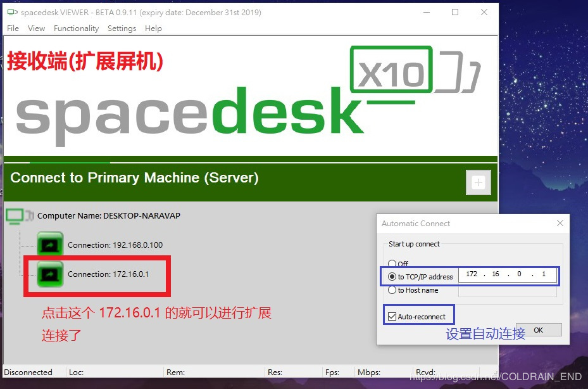Minimize the spacedesk VIEWER window
The image size is (588, 389).
tap(427, 13)
